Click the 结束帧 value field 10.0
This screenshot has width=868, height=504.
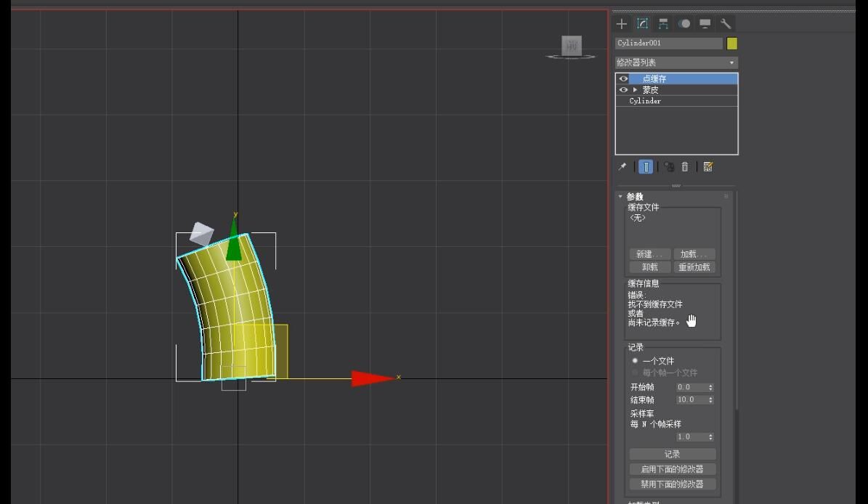(x=691, y=399)
